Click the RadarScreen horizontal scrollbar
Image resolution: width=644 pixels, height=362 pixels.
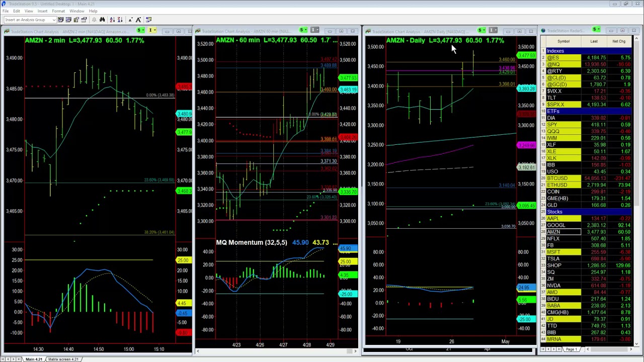[x=609, y=349]
